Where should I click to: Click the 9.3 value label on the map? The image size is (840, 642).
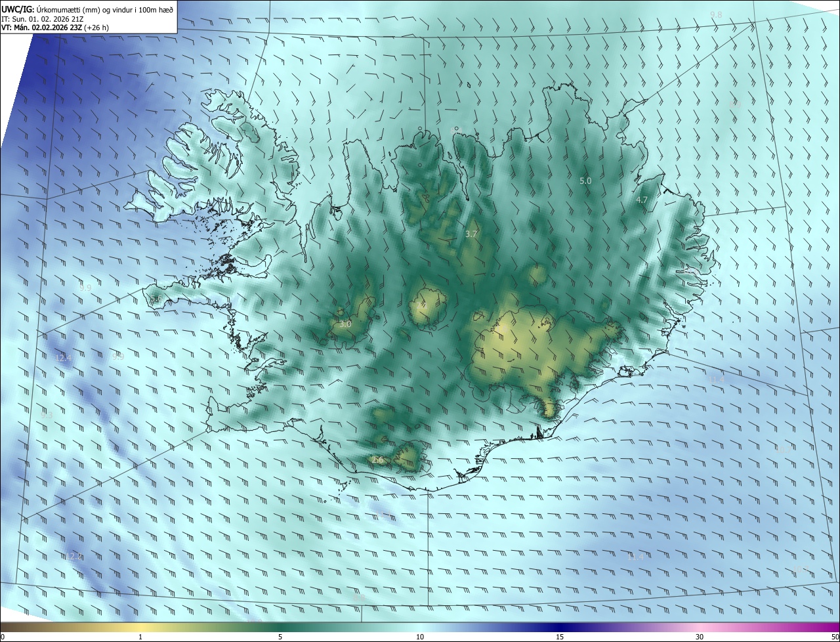click(x=47, y=416)
